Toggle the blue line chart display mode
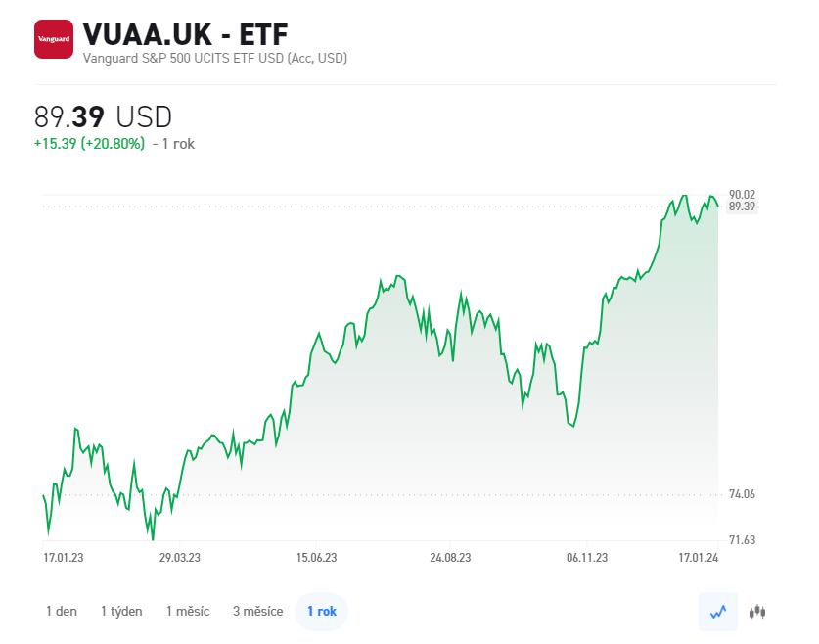The width and height of the screenshot is (819, 644). coord(717,610)
